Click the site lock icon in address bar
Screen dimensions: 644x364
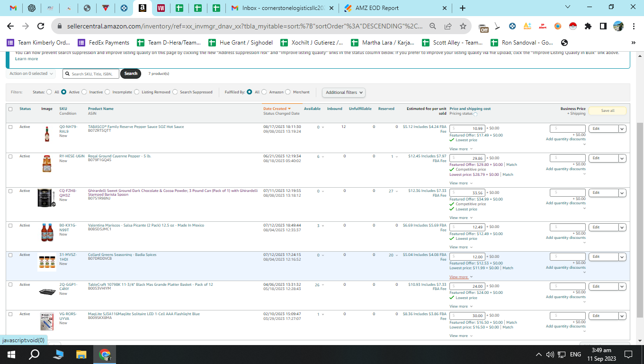coord(60,26)
